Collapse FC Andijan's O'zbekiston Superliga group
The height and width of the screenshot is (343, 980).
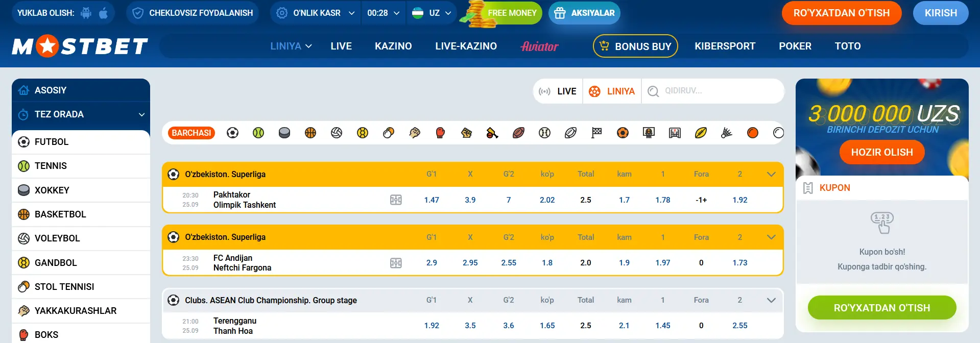tap(771, 237)
